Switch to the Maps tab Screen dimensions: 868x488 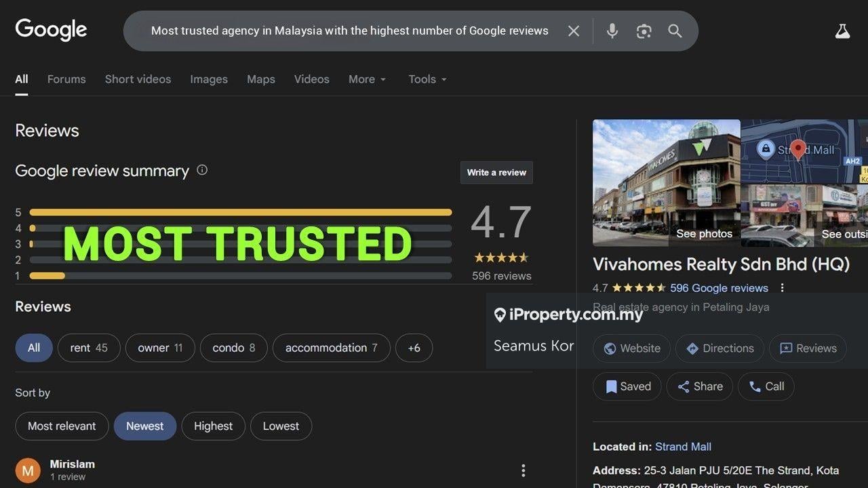pyautogui.click(x=260, y=79)
